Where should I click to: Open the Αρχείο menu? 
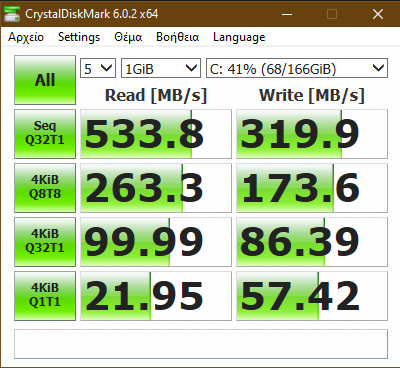pyautogui.click(x=26, y=37)
